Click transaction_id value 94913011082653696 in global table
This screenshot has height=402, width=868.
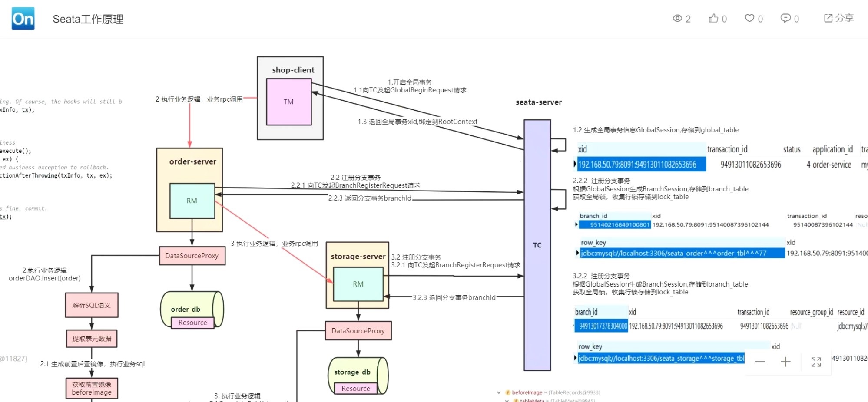[x=751, y=165]
